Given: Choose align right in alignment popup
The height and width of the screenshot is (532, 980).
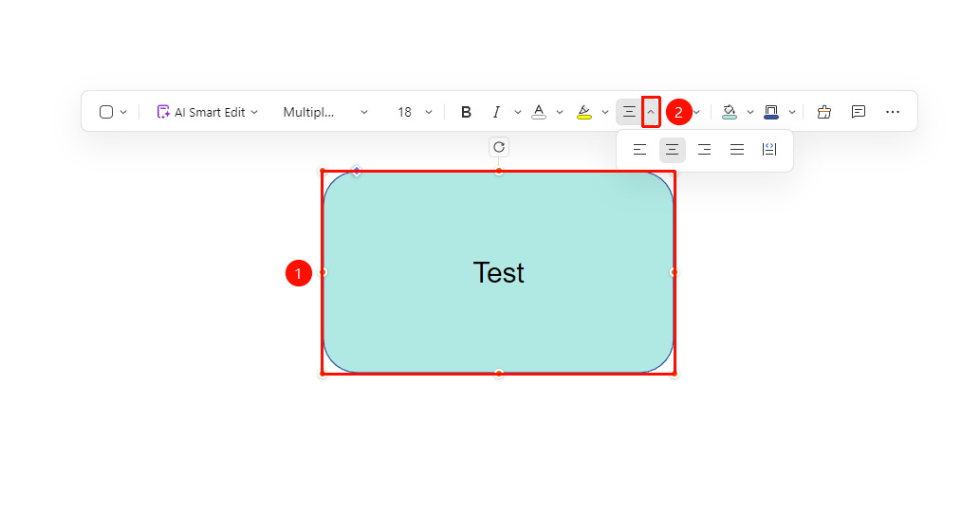Looking at the screenshot, I should coord(704,150).
